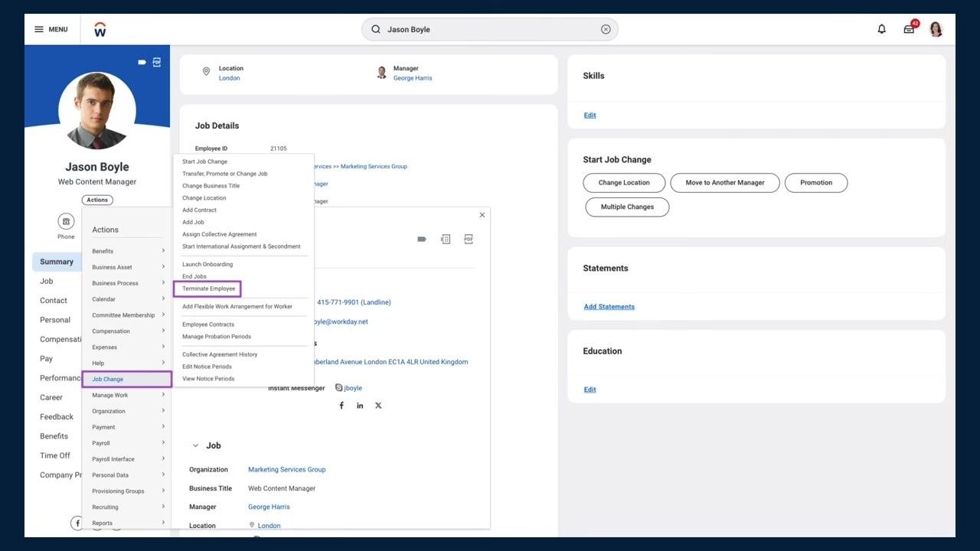Open the Add Statements link
Screen dimensions: 980x551
click(609, 307)
